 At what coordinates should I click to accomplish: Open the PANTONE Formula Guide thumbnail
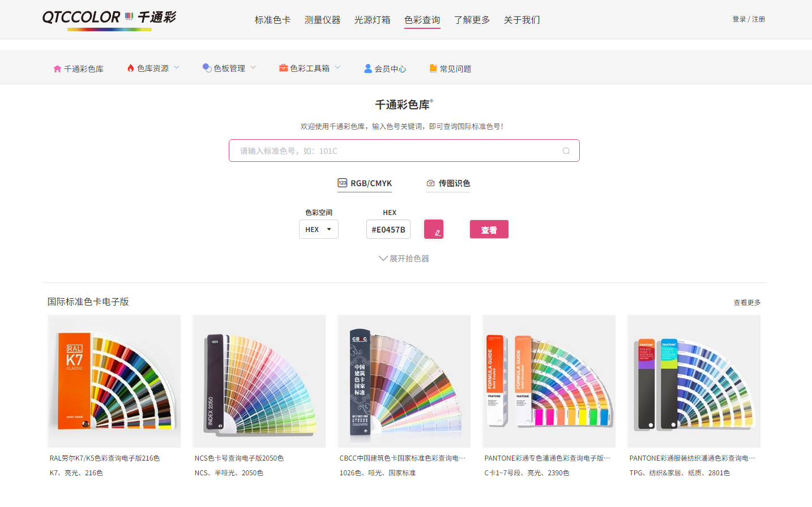pyautogui.click(x=549, y=381)
